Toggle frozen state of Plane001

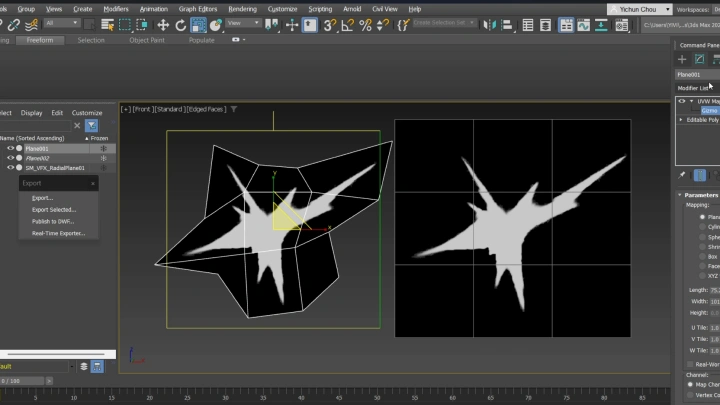(x=103, y=148)
